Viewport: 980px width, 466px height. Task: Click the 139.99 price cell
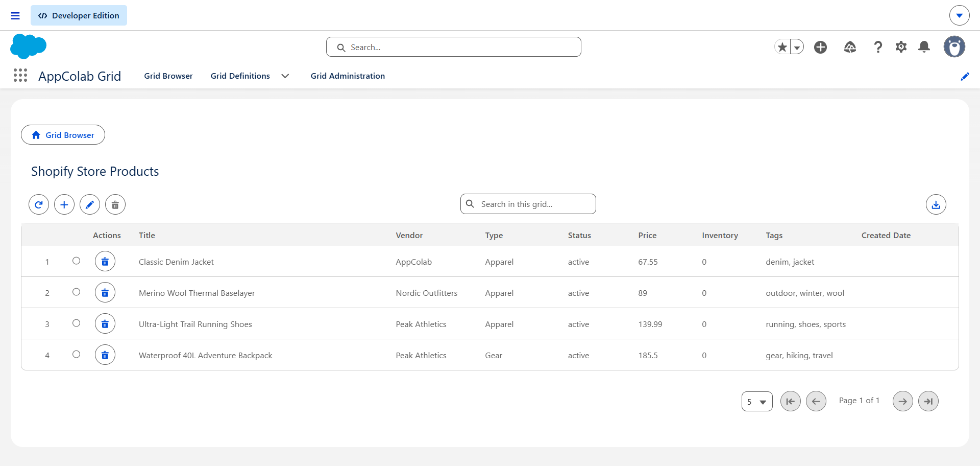pyautogui.click(x=650, y=324)
